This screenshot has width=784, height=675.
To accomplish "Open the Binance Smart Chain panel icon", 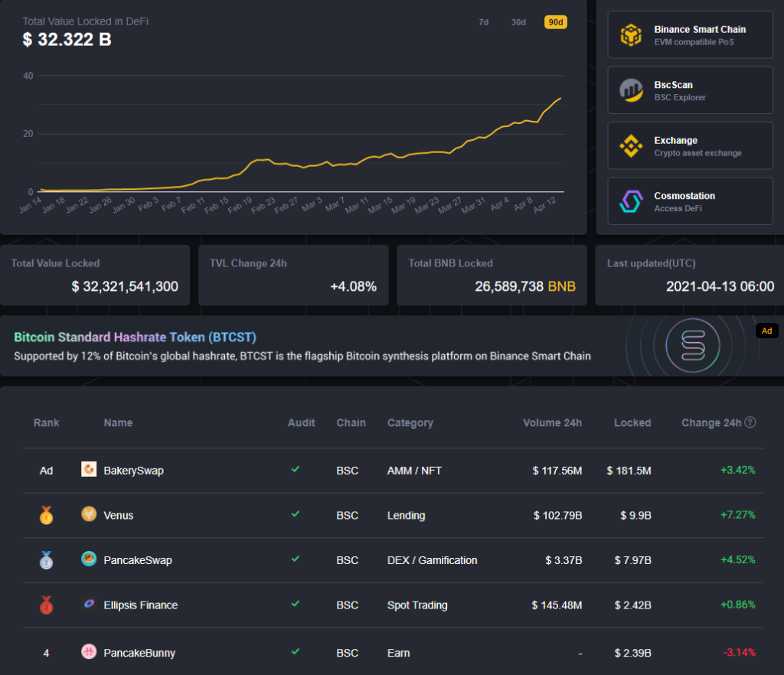I will coord(630,34).
